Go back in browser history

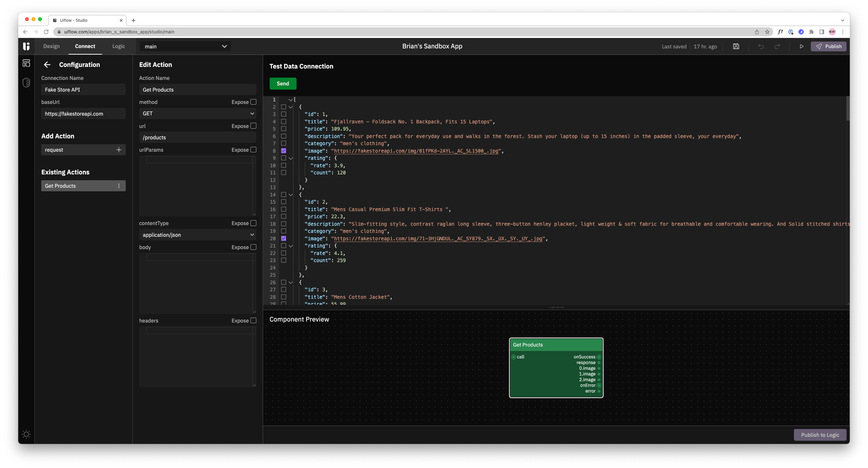point(25,32)
